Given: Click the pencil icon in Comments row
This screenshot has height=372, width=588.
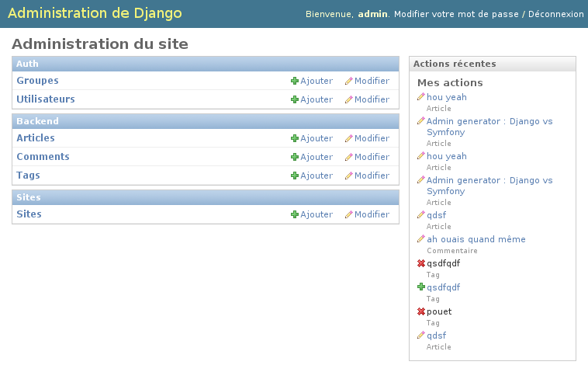Looking at the screenshot, I should click(349, 157).
